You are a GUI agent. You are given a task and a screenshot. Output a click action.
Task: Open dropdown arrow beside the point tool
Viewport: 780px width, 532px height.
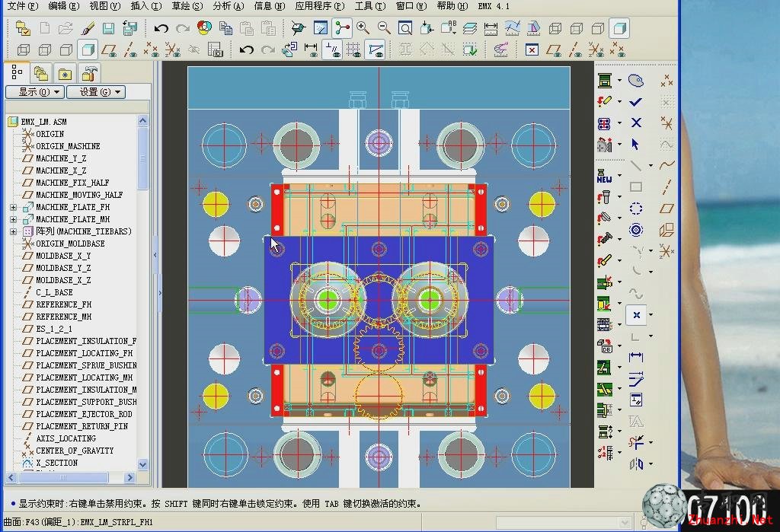point(651,315)
